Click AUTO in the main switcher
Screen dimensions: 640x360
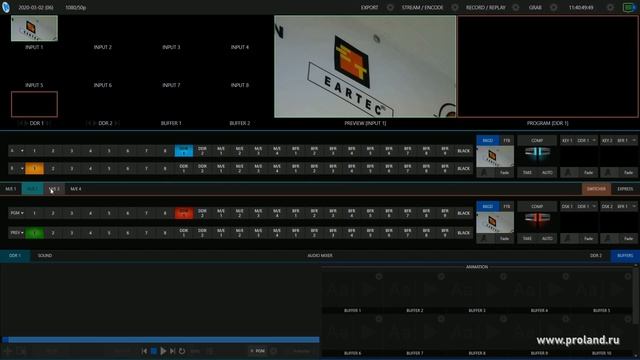547,238
